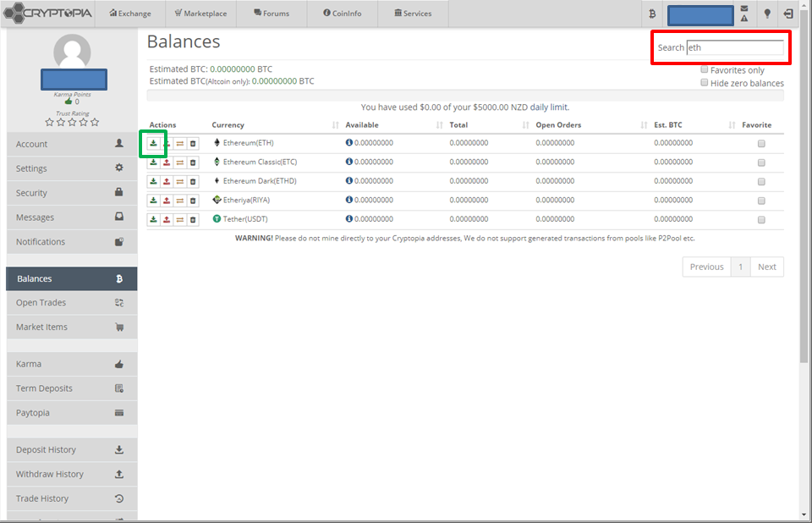Screen dimensions: 812x523
Task: Click transfer arrows icon for Etheriya(RIYA)
Action: [179, 201]
